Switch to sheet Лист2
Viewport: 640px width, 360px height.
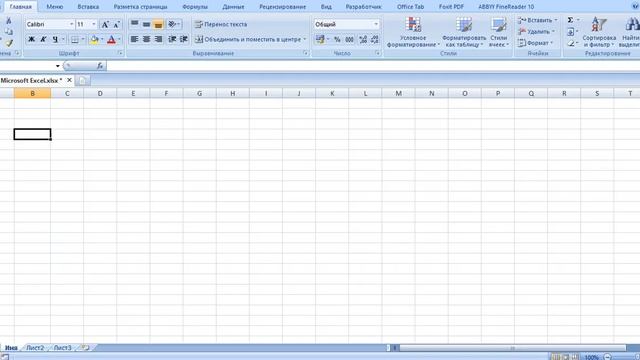pyautogui.click(x=35, y=348)
